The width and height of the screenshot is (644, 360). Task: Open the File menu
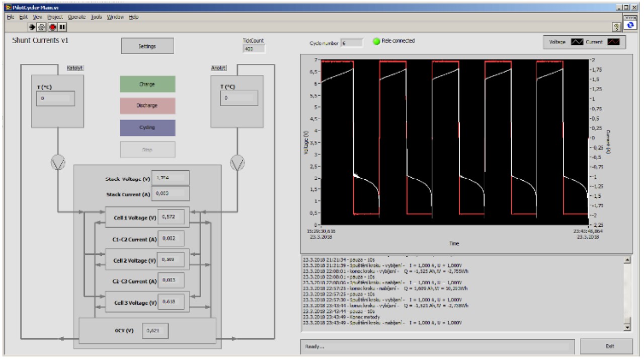pyautogui.click(x=11, y=17)
